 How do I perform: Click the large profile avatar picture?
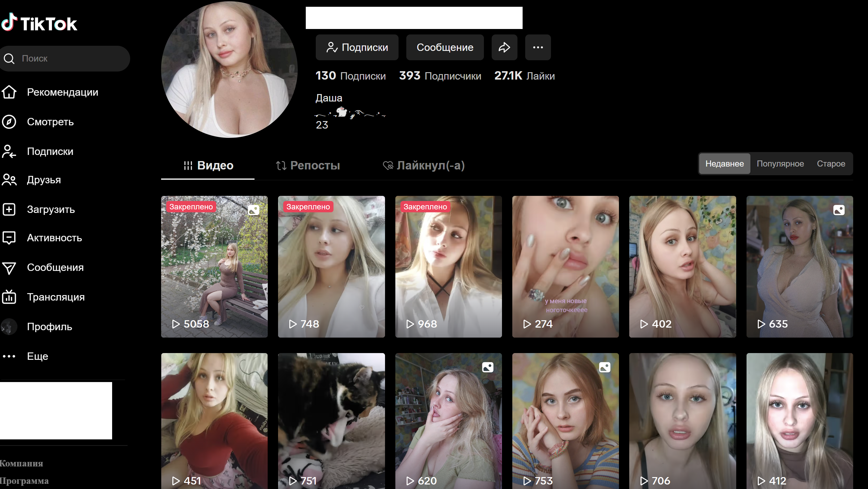[229, 69]
